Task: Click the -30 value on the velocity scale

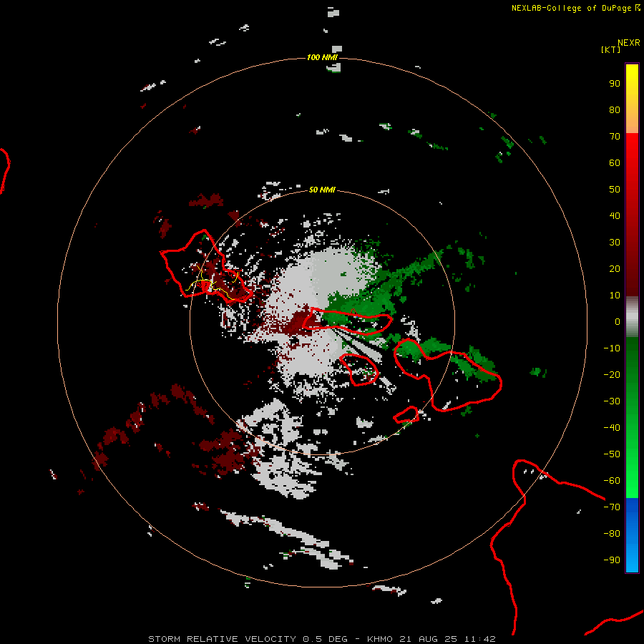Action: point(612,401)
